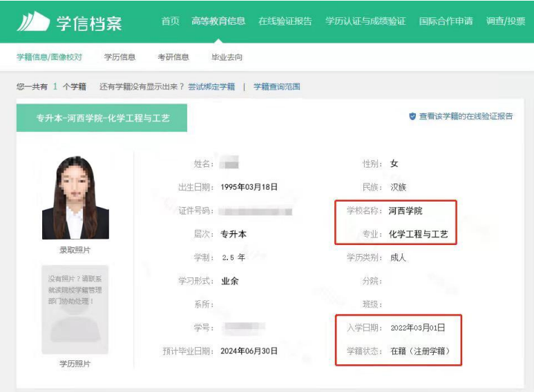The image size is (534, 392).
Task: Click the 在籍（注册学籍） status value
Action: [420, 351]
